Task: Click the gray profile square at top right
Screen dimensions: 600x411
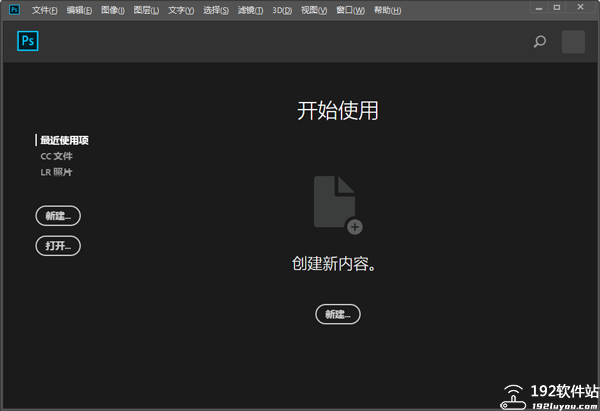Action: pos(573,42)
